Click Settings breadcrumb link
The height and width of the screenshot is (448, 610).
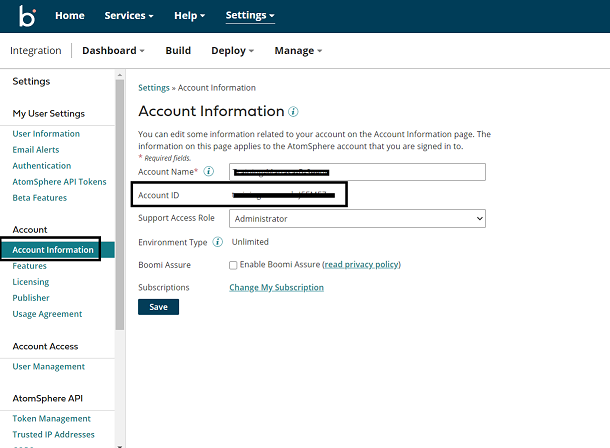coord(154,88)
